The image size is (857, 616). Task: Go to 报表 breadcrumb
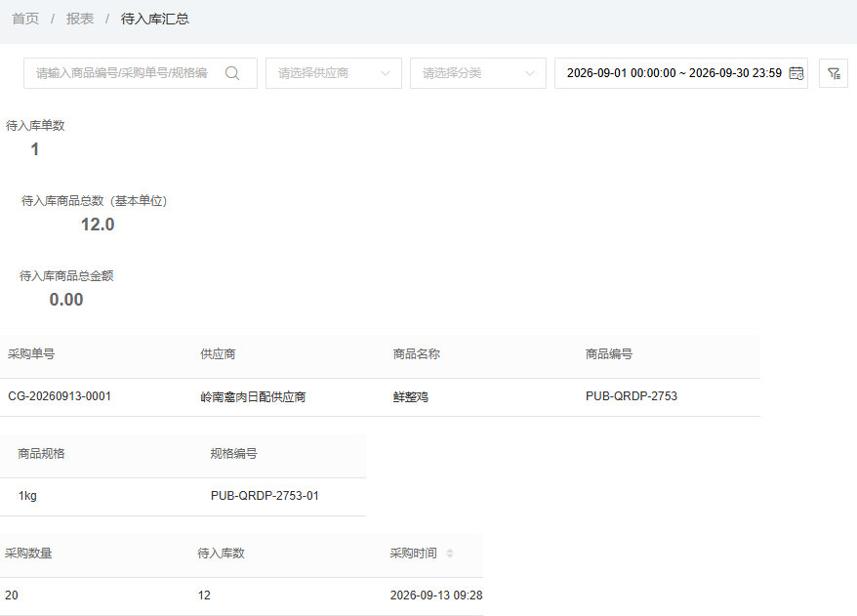click(x=80, y=19)
